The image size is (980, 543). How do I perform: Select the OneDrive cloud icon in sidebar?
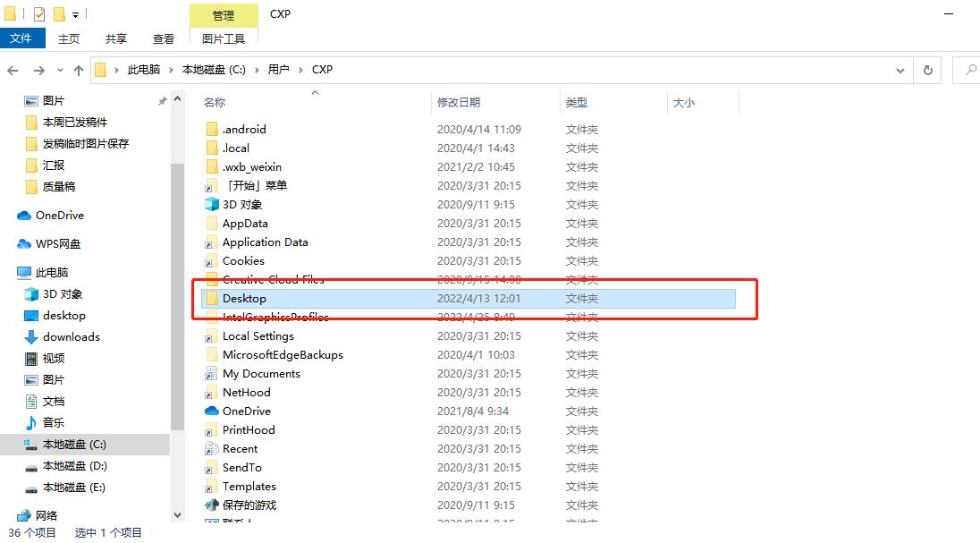pos(25,215)
